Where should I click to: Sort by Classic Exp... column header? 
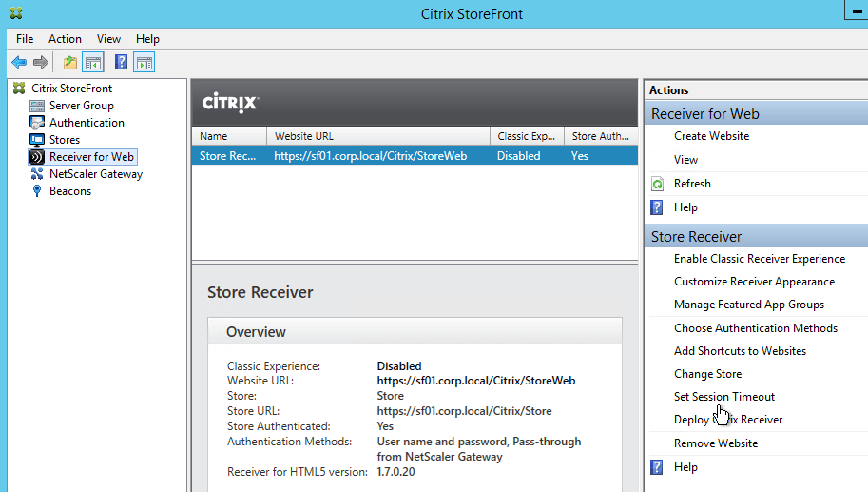pyautogui.click(x=527, y=136)
